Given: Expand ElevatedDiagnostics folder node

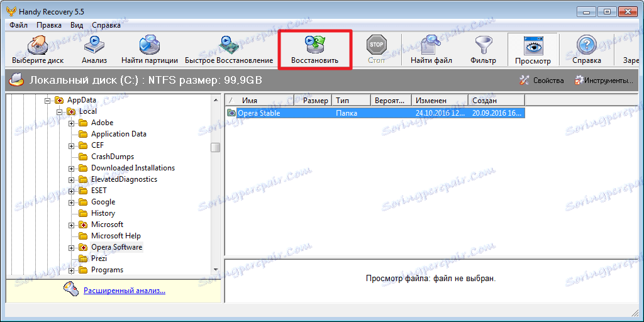Looking at the screenshot, I should pyautogui.click(x=72, y=180).
